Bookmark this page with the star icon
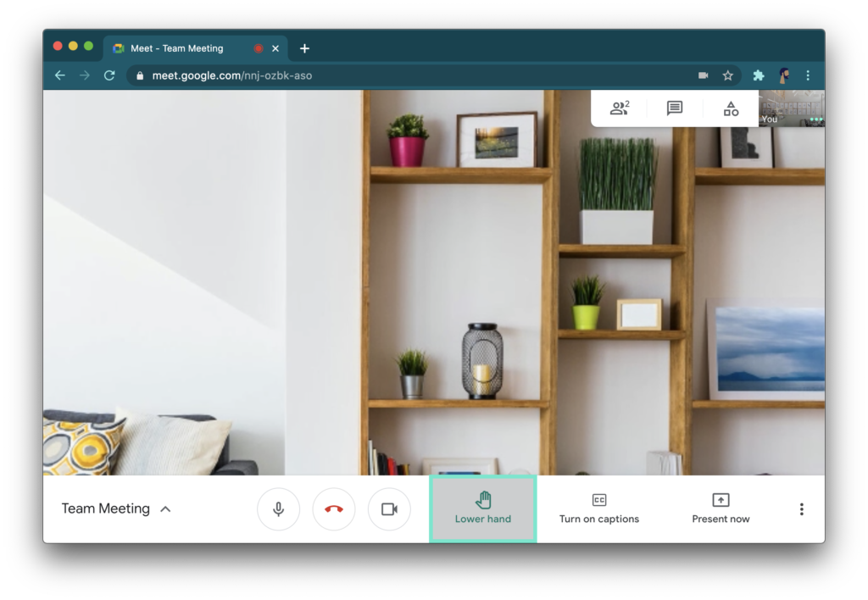The width and height of the screenshot is (868, 600). (728, 75)
